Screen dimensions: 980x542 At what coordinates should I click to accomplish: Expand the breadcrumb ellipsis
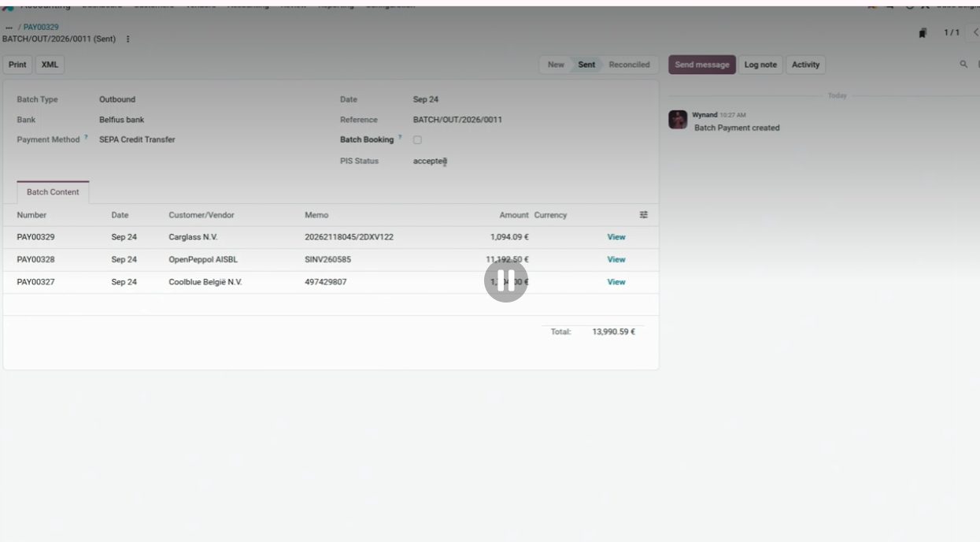coord(9,28)
